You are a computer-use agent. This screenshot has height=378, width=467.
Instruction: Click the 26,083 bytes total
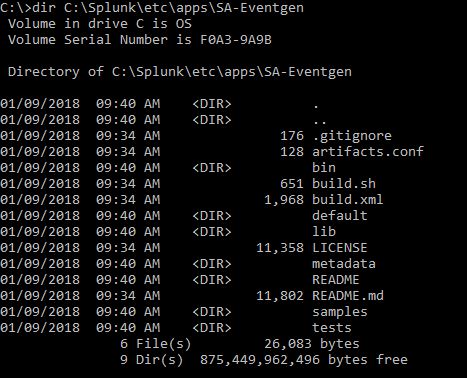coord(312,344)
